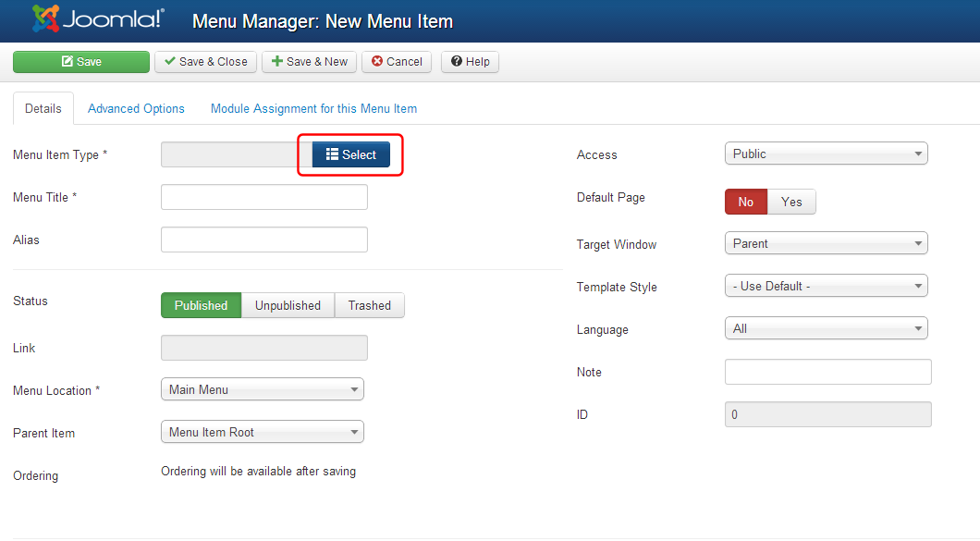Open Module Assignment for this Menu Item tab
Viewport: 980px width, 541px height.
tap(313, 108)
